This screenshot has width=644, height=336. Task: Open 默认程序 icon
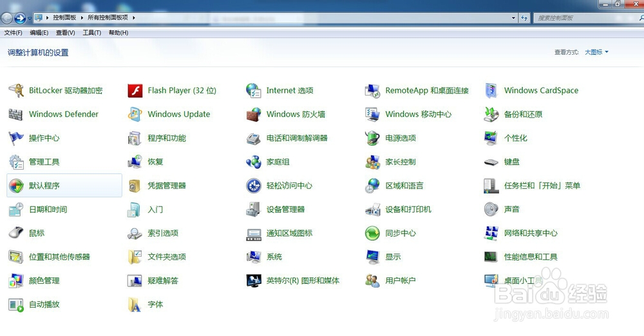tap(16, 186)
